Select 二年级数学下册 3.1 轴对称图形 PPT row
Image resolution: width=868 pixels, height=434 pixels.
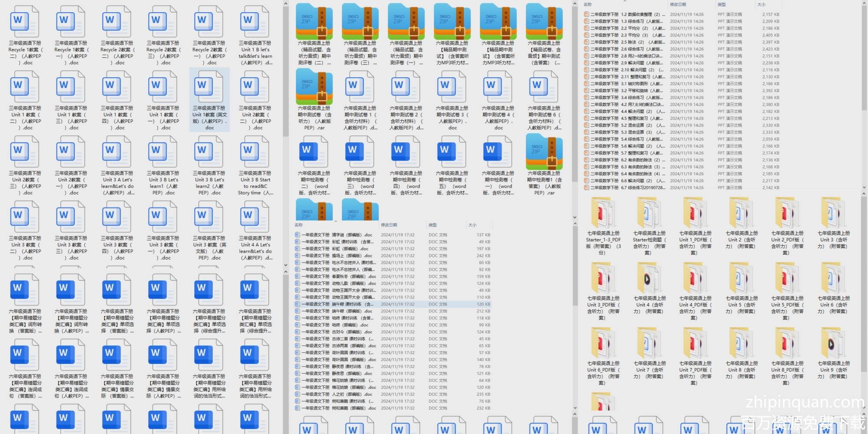pos(626,84)
